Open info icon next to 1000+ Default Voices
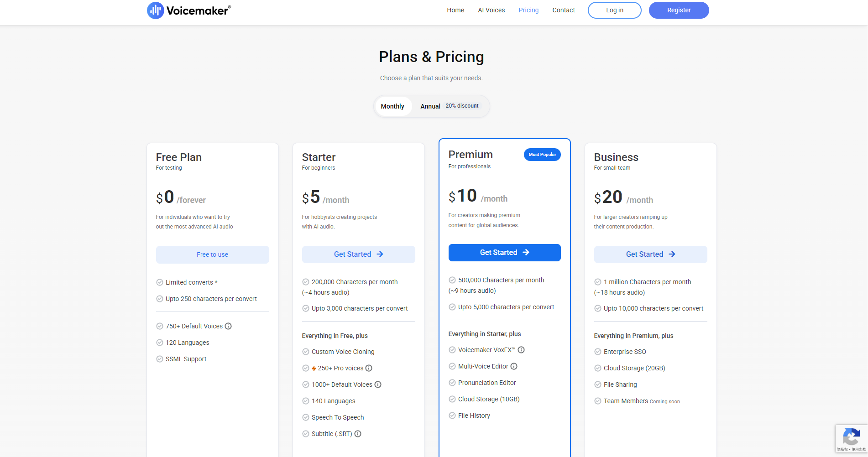Viewport: 868px width, 457px height. 378,384
